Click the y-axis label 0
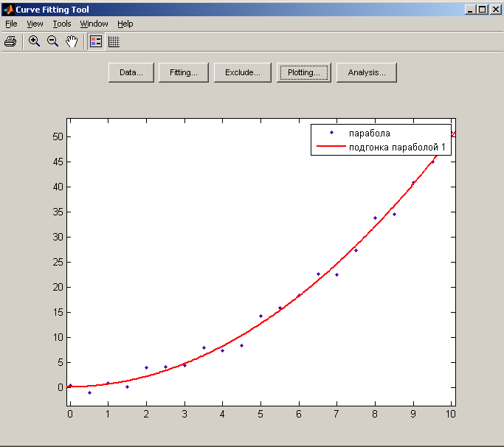 click(61, 387)
